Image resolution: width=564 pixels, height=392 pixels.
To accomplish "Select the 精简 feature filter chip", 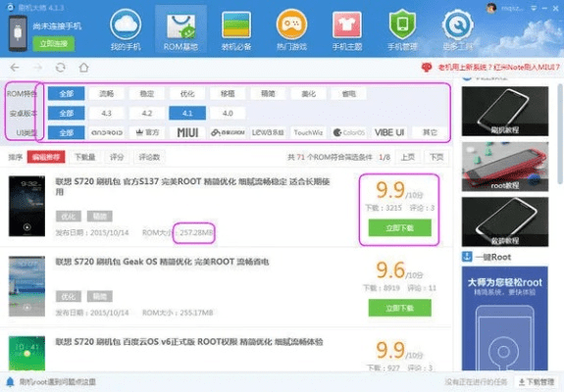I will click(268, 94).
